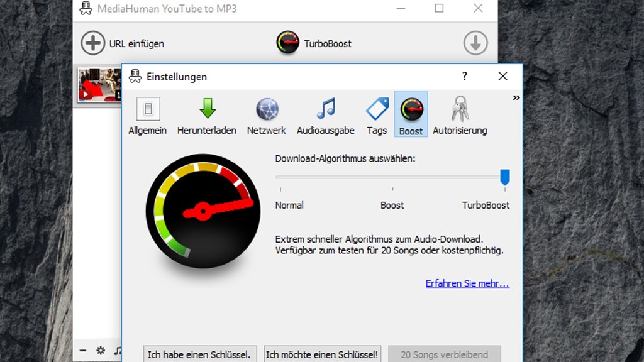644x362 pixels.
Task: Set the slider to the Boost position
Action: pos(392,177)
